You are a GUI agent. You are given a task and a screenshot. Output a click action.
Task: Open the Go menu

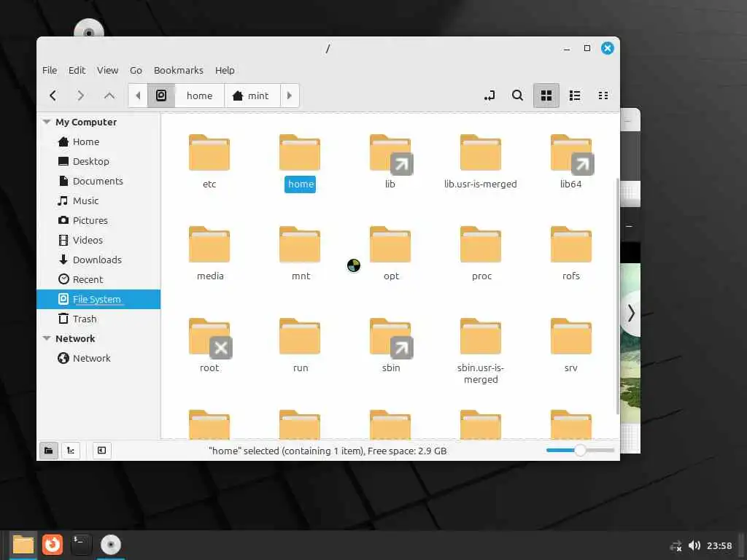pos(136,71)
